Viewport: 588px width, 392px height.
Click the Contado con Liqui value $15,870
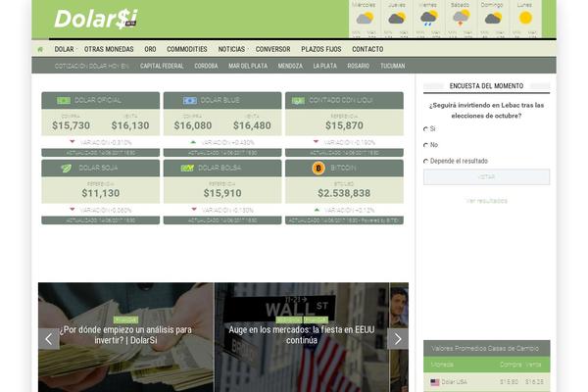click(x=344, y=125)
